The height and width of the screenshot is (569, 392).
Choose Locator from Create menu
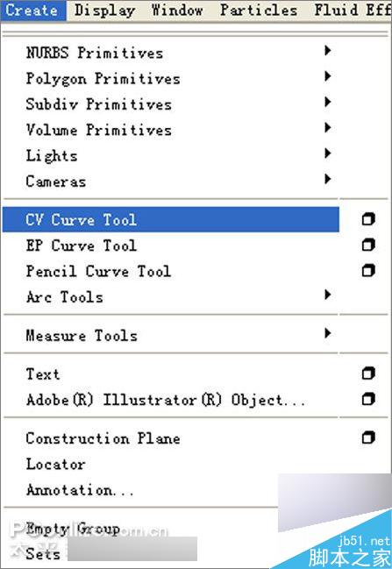[55, 464]
